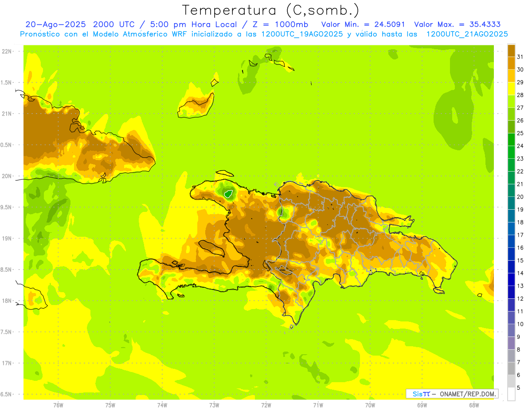This screenshot has height=411, width=532.
Task: Pick the gray swatch between 6 and 7
Action: point(511,368)
